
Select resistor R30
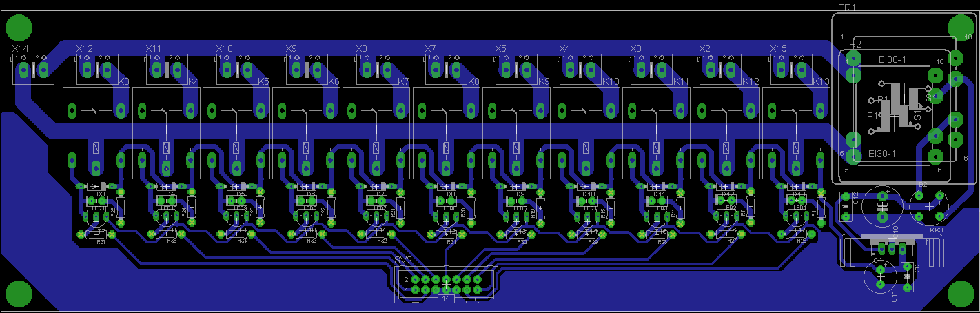point(517,235)
